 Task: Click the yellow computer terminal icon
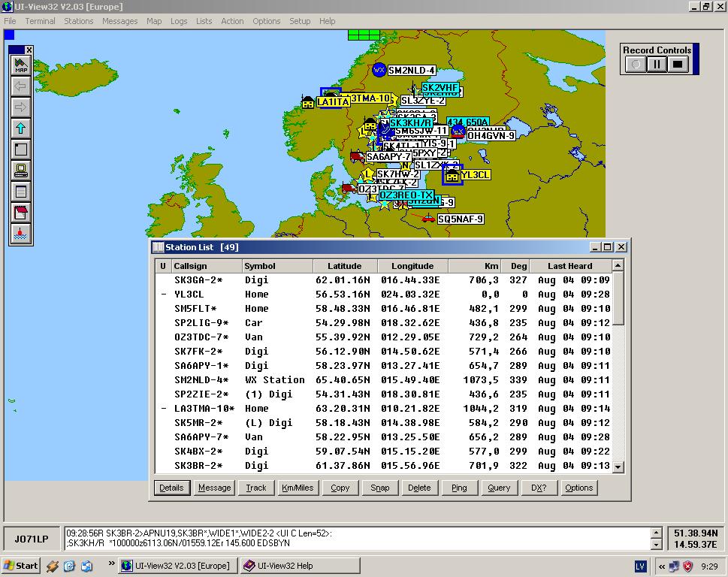20,171
